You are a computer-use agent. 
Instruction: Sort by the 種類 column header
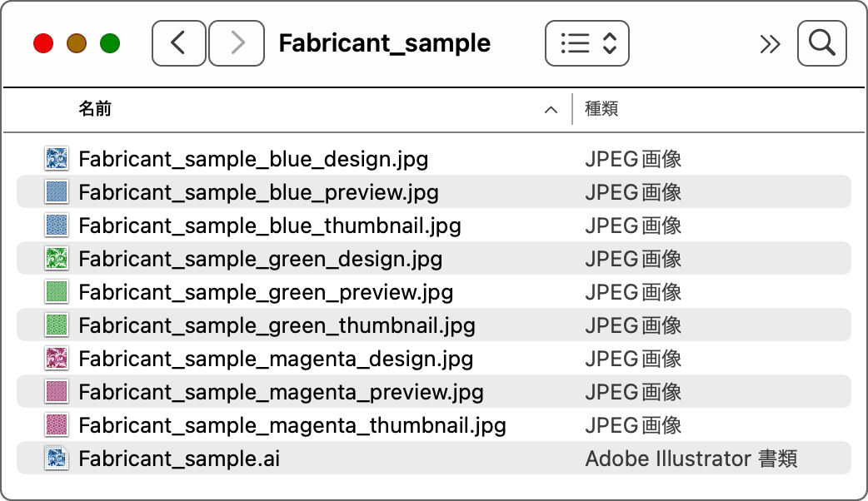(x=601, y=108)
